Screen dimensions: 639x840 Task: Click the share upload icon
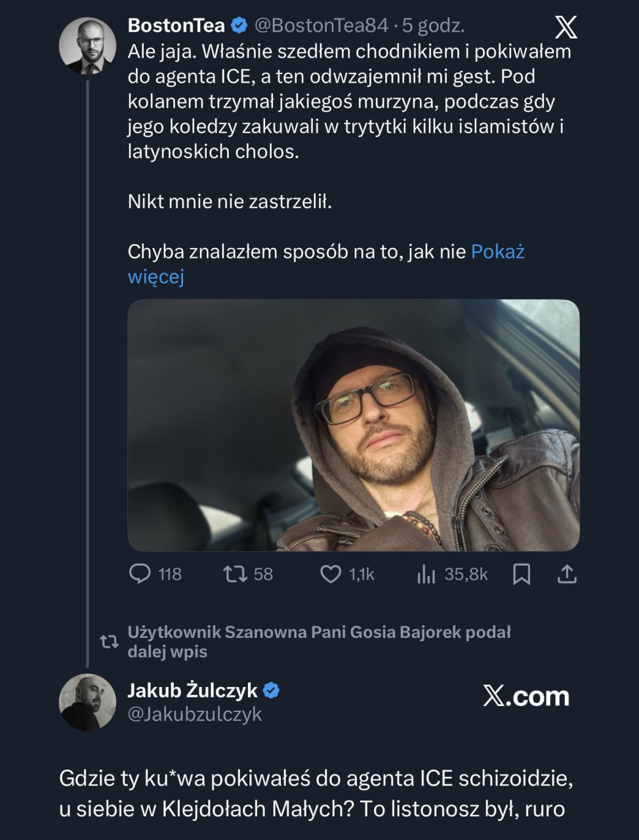tap(567, 574)
